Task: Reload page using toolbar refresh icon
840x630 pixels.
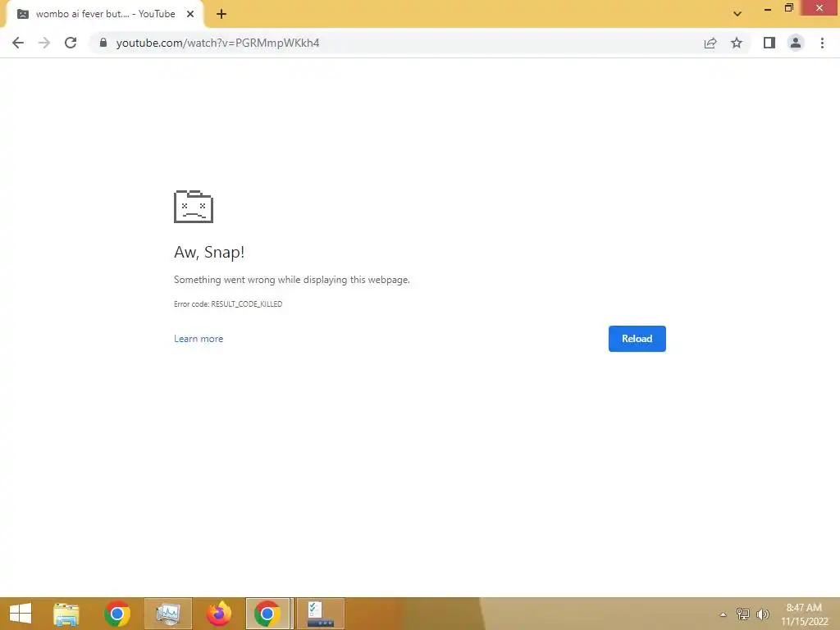Action: [x=71, y=43]
